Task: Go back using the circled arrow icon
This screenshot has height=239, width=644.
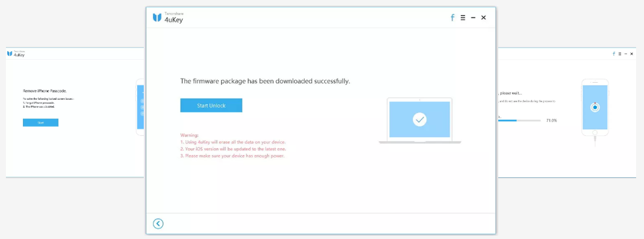Action: click(158, 223)
